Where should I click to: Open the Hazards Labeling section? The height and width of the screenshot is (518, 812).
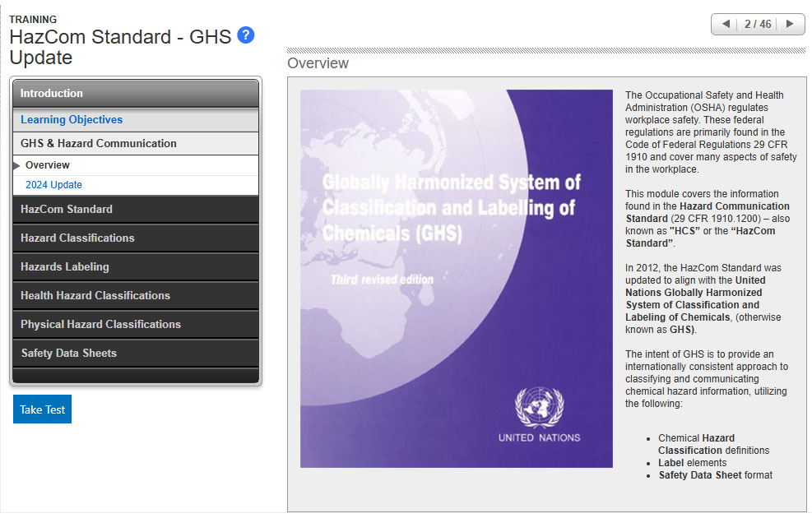pyautogui.click(x=136, y=267)
